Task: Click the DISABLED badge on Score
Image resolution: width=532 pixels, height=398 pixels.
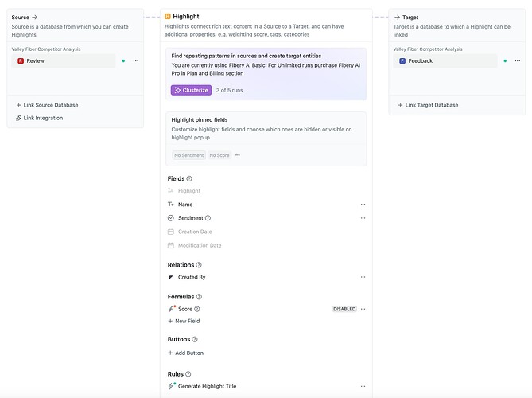Action: coord(344,309)
